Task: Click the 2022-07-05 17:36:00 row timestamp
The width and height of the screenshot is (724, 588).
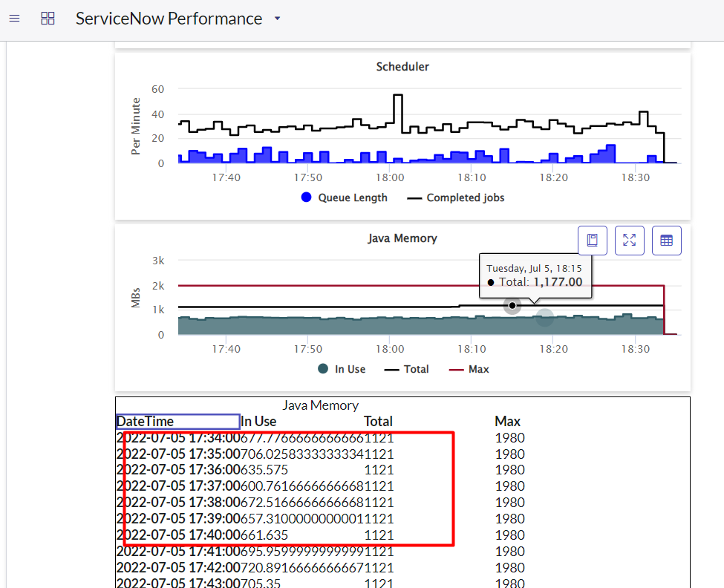Action: pyautogui.click(x=178, y=470)
